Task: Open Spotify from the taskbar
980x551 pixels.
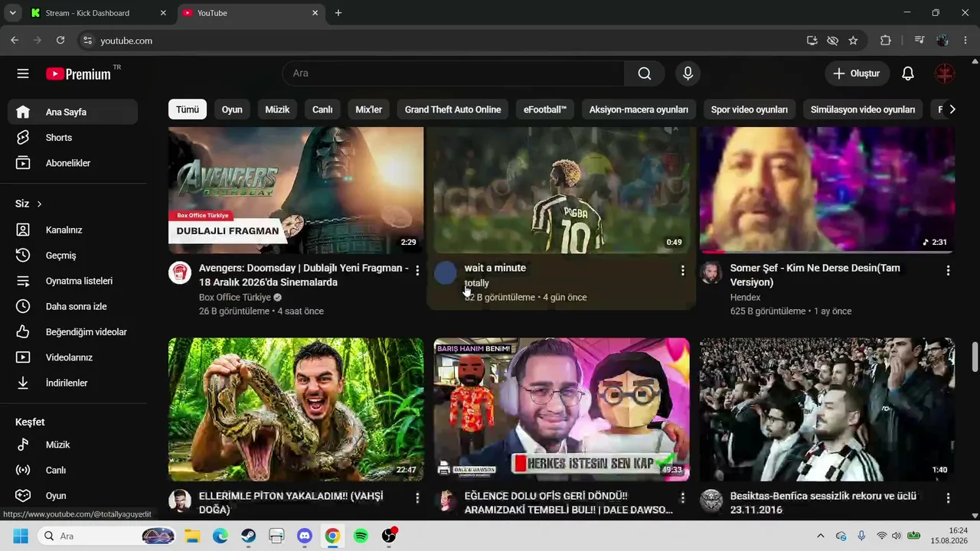Action: click(x=361, y=536)
